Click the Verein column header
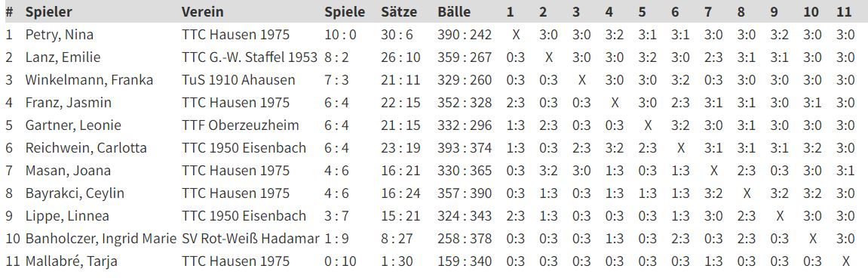The width and height of the screenshot is (868, 278). tap(203, 11)
